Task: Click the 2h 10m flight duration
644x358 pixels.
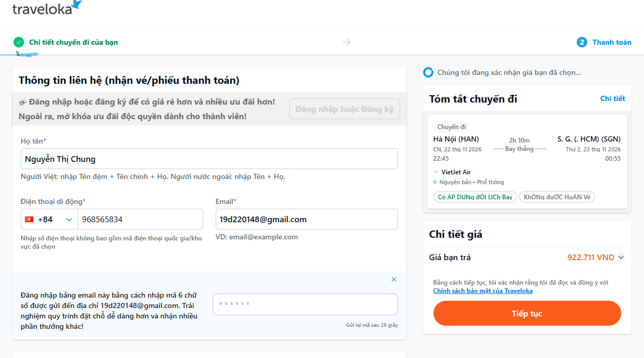Action: tap(519, 140)
